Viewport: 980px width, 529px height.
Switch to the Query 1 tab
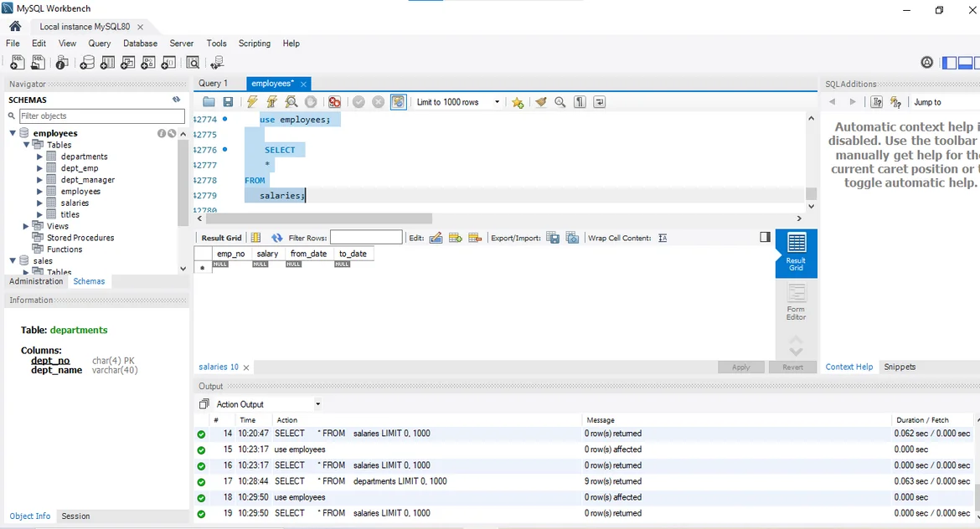(213, 84)
